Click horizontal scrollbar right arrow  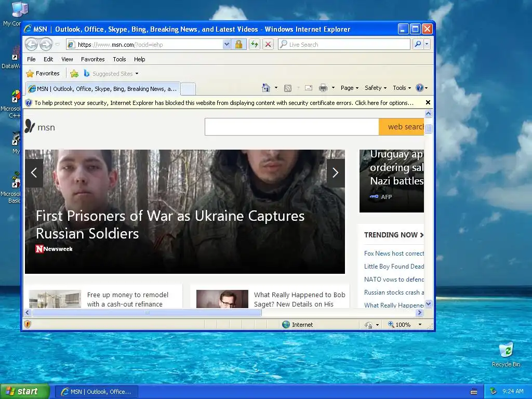pyautogui.click(x=420, y=312)
